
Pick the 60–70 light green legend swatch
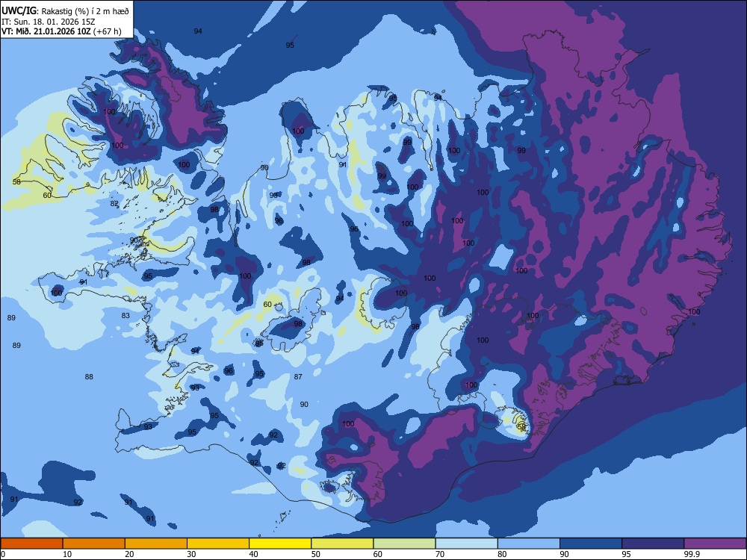point(404,544)
